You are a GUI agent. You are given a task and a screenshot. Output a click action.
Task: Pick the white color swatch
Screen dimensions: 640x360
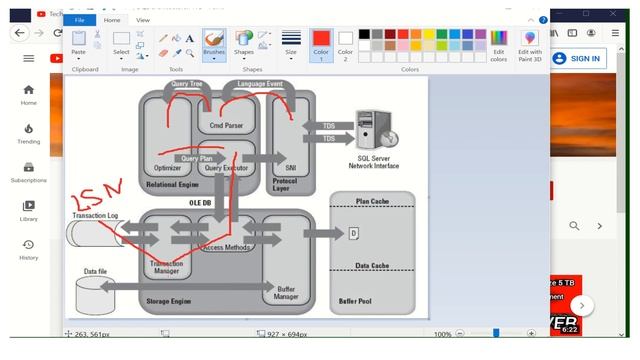click(x=364, y=45)
